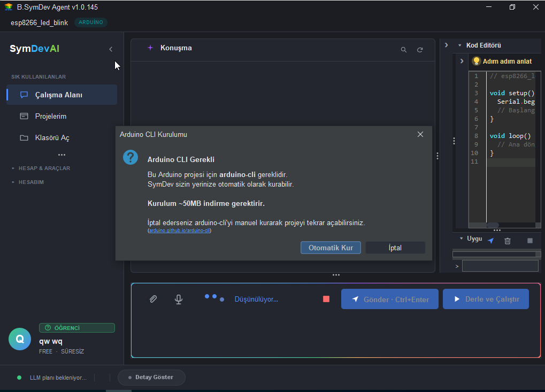Click the void setup() code line
Screen dimensions: 545x392
[512, 93]
